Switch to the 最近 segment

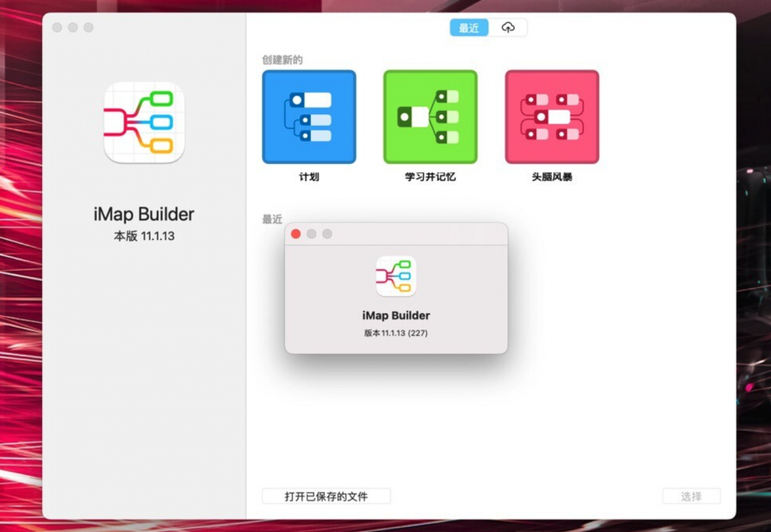(468, 27)
